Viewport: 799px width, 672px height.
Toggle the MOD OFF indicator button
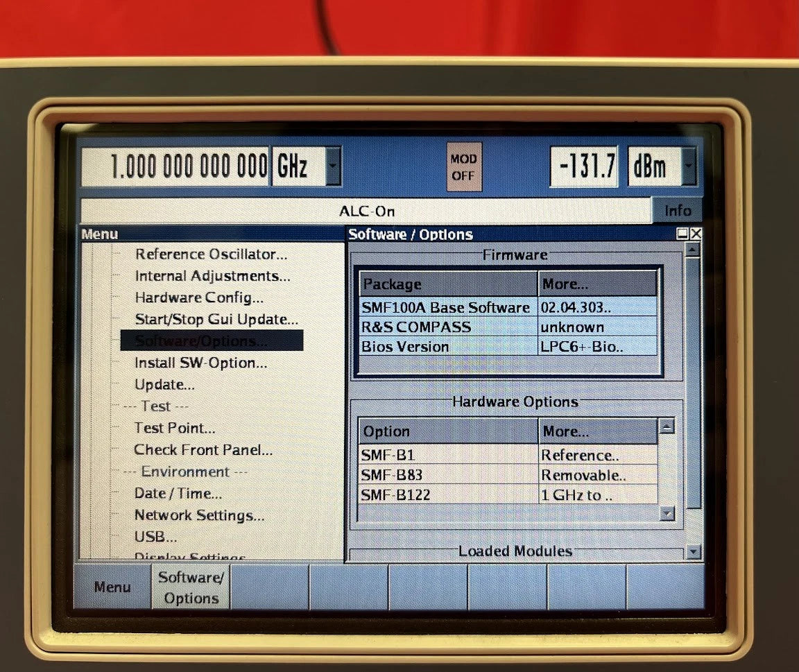pyautogui.click(x=463, y=167)
